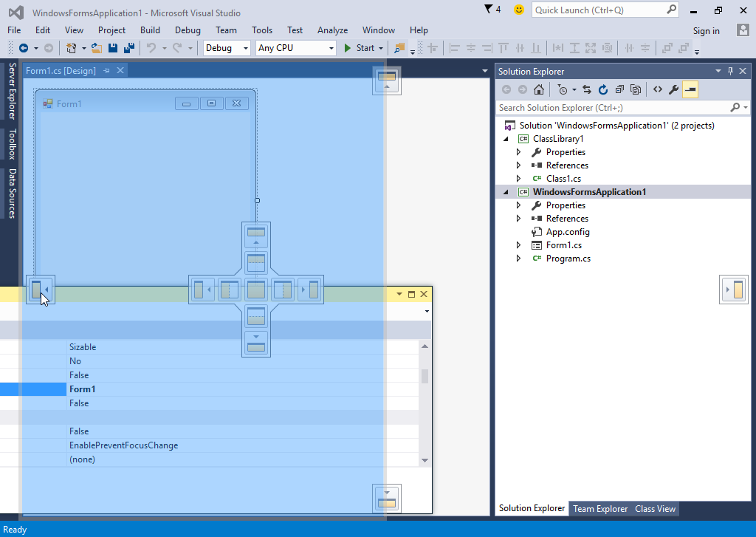Click the properties list vertical scrollbar thumb
Viewport: 756px width, 537px height.
425,376
